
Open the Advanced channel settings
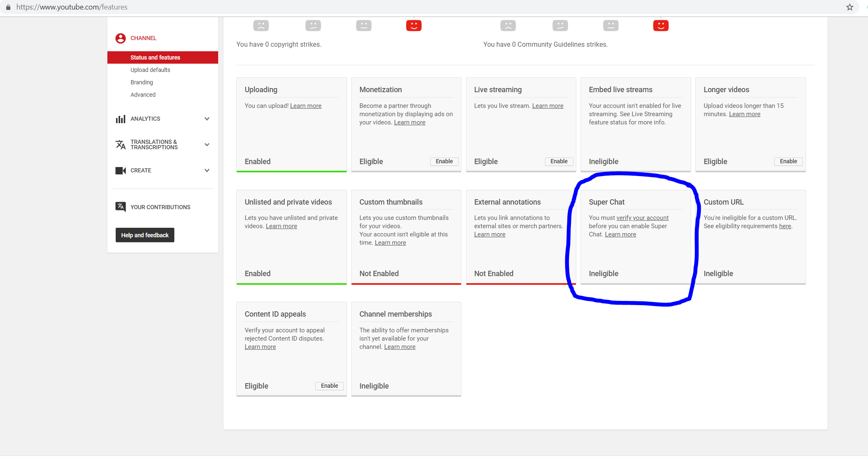tap(143, 95)
